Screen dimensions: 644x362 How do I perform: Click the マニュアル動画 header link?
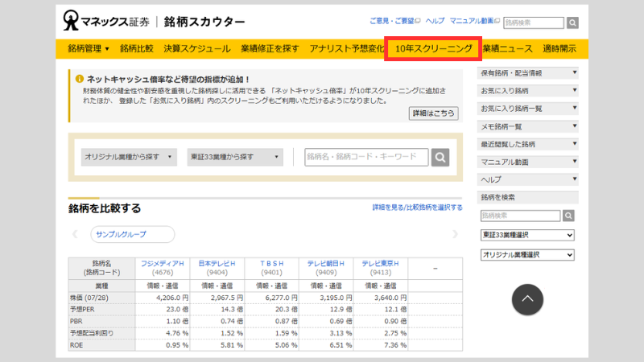tap(474, 21)
